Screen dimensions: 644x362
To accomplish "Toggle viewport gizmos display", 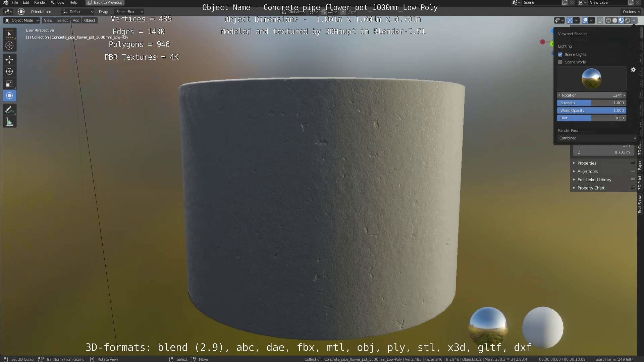I will click(x=570, y=20).
